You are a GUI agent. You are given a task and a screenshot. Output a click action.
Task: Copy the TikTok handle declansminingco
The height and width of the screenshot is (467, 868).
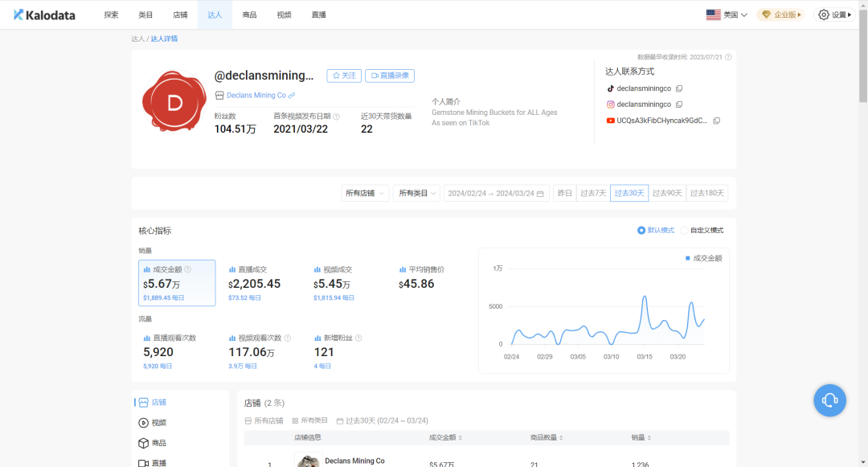click(679, 88)
